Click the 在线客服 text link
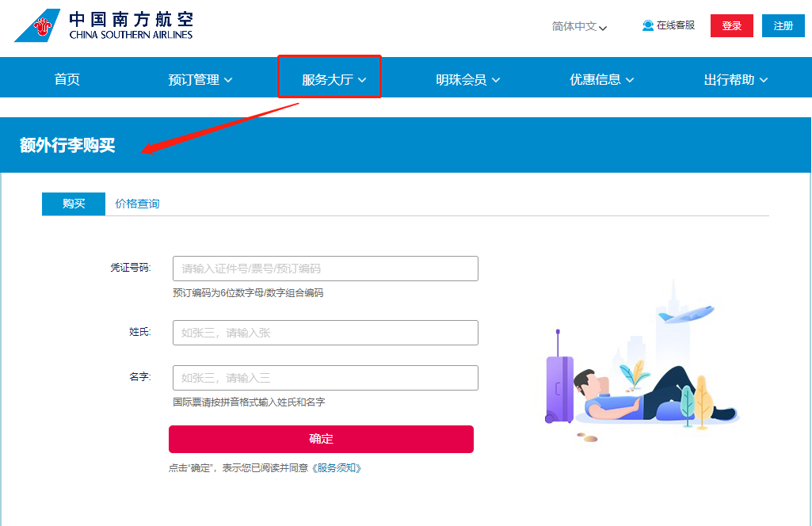The height and width of the screenshot is (526, 812). pyautogui.click(x=675, y=25)
